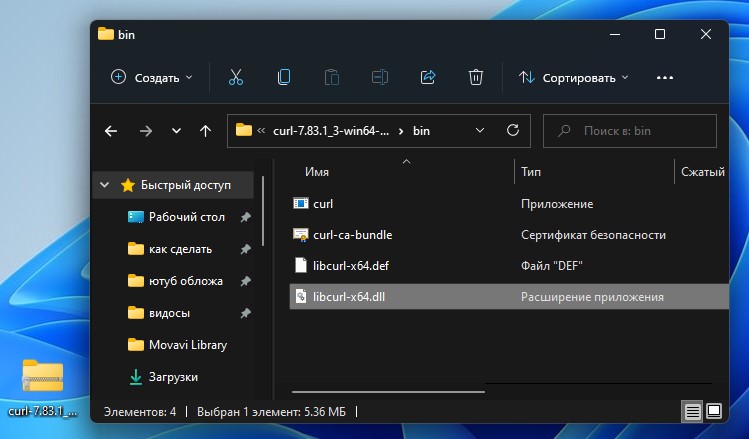This screenshot has height=439, width=749.
Task: Click Элементов: 4 in the status bar
Action: [140, 411]
